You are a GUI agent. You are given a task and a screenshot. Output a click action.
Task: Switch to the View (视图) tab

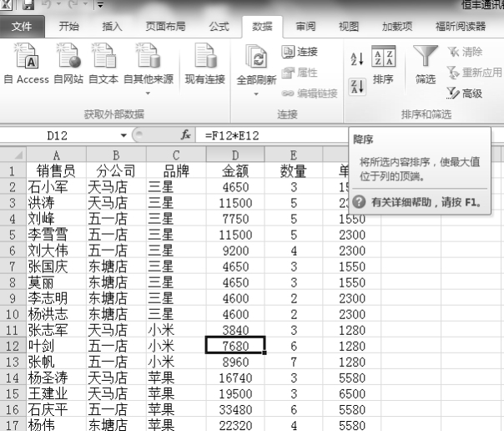pos(349,27)
